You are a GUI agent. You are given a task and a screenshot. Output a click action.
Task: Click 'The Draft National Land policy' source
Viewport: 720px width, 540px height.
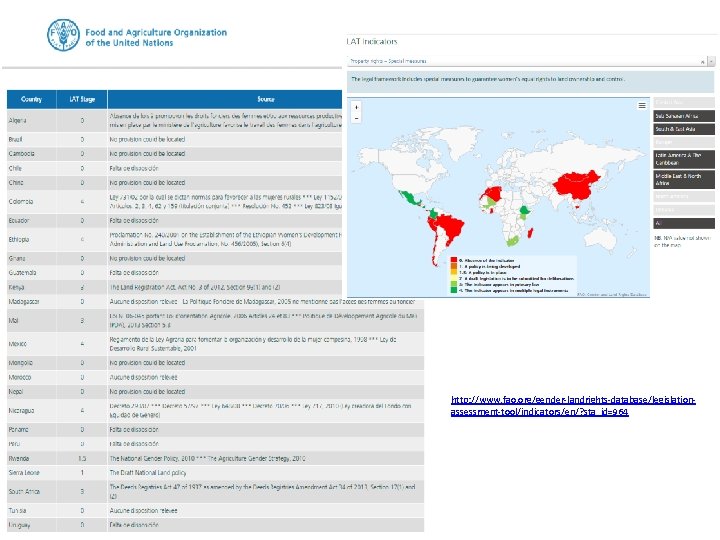(147, 472)
